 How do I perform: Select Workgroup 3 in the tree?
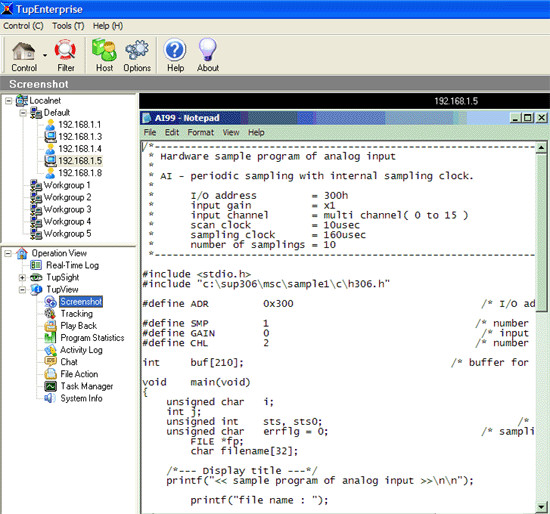(67, 209)
